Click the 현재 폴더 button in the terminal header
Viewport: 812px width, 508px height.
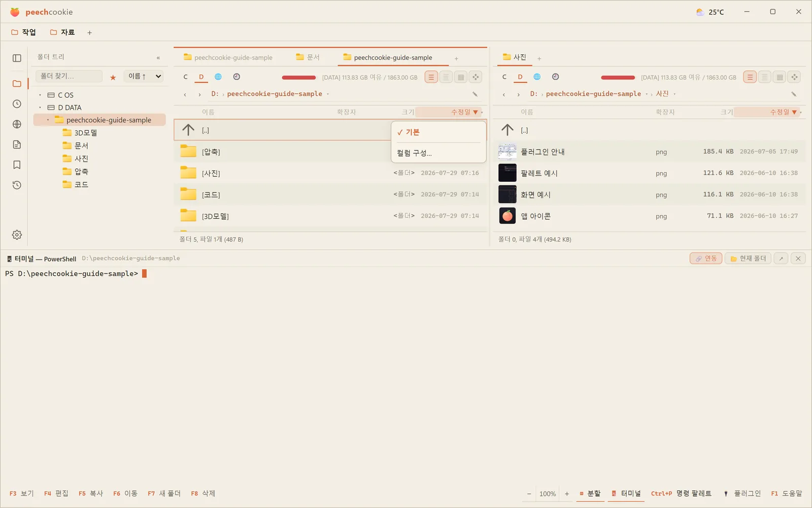[x=748, y=259]
